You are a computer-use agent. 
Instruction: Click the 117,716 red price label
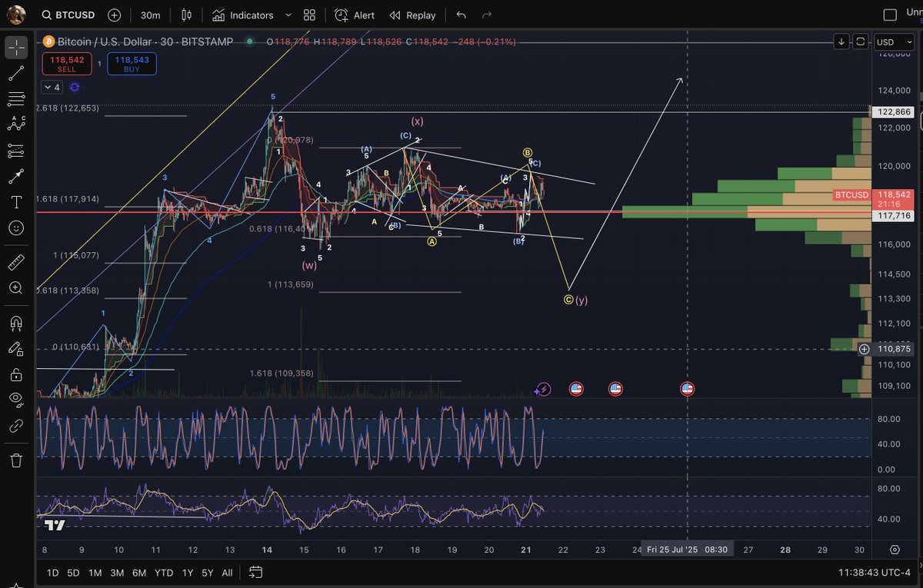tap(892, 216)
